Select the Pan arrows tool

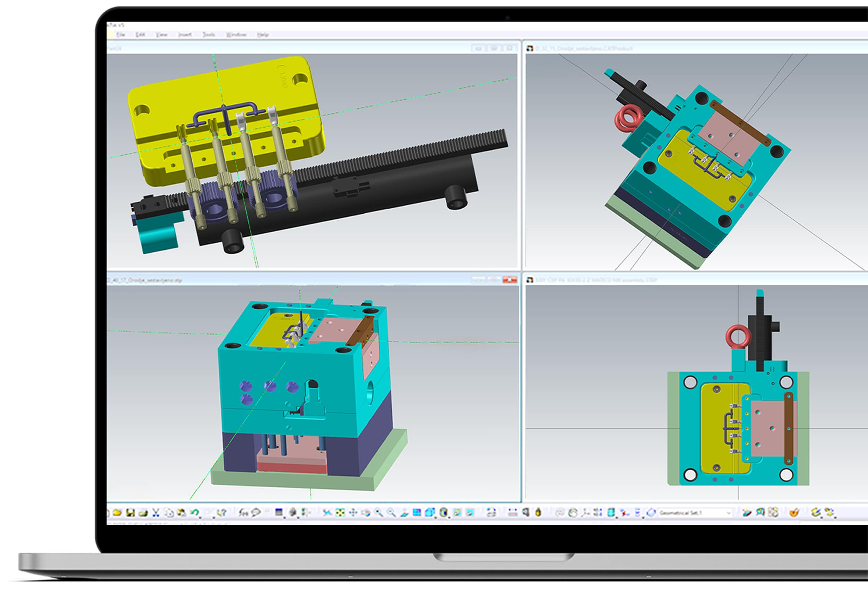coord(353,512)
